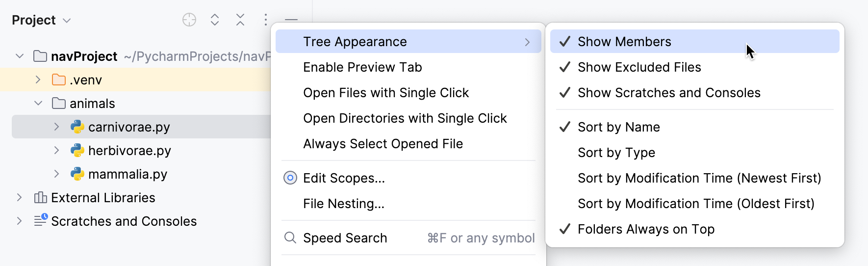This screenshot has height=266, width=868.
Task: Click the Expand Selected arrows icon
Action: (215, 20)
